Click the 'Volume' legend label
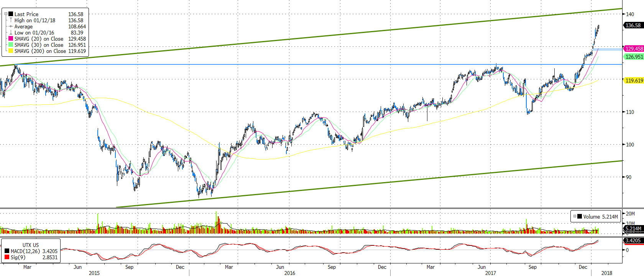Viewport: 644px width, 278px height. coord(591,217)
